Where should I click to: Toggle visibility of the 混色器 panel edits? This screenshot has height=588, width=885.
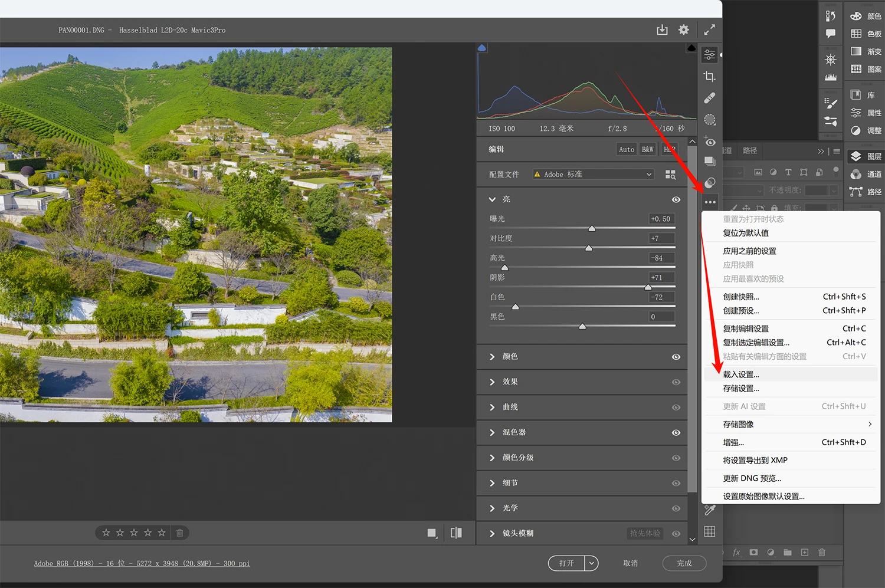tap(676, 433)
